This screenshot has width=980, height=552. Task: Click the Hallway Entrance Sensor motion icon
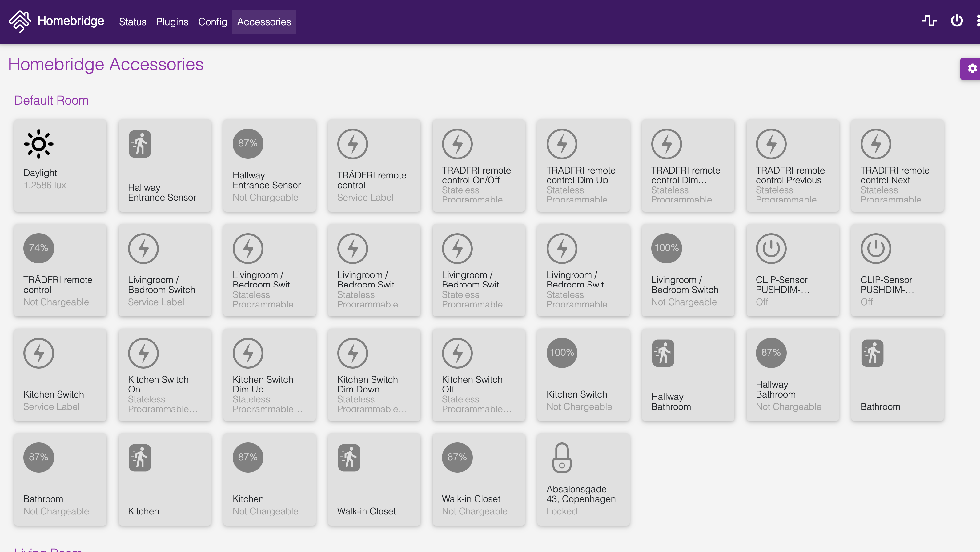[x=140, y=144]
